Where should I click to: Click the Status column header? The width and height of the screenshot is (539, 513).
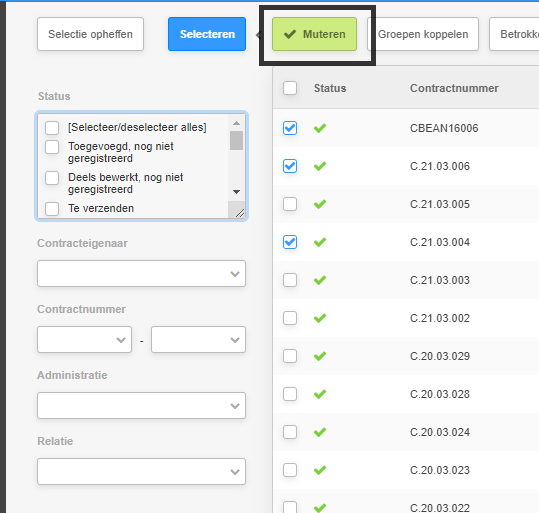(330, 88)
